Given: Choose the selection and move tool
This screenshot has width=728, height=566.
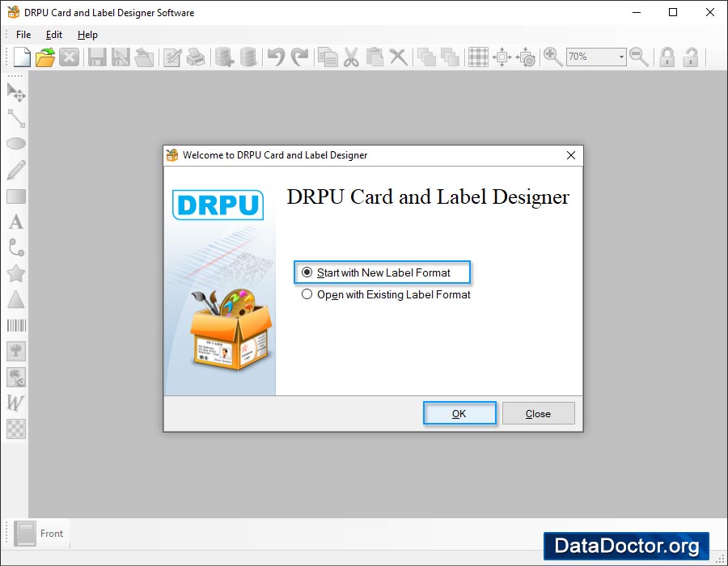Looking at the screenshot, I should [16, 92].
